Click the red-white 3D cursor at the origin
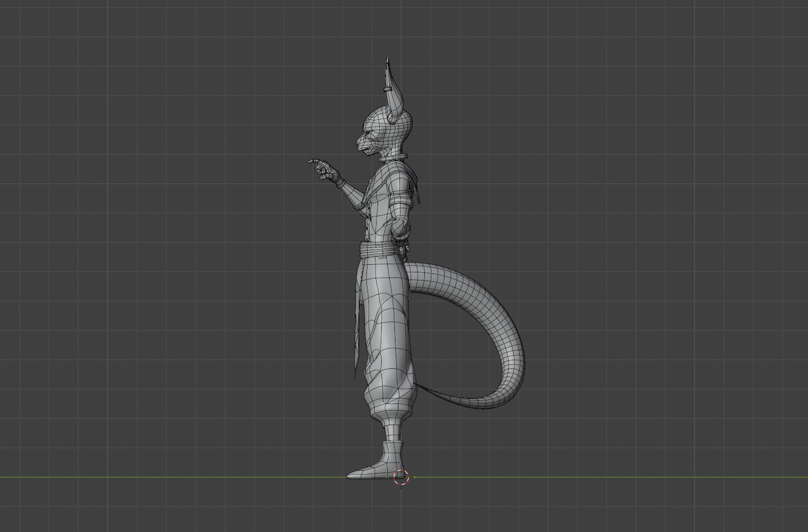Image resolution: width=808 pixels, height=532 pixels. [x=401, y=477]
